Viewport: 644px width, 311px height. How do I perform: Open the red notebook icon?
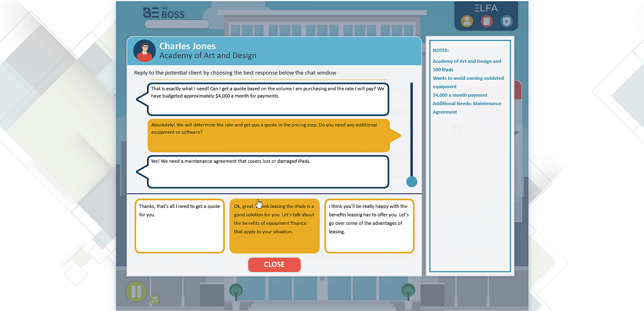(x=487, y=21)
